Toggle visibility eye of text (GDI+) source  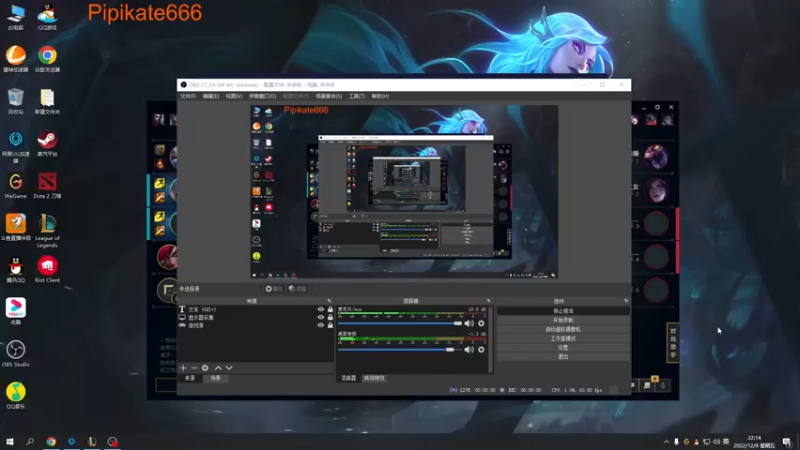(320, 309)
